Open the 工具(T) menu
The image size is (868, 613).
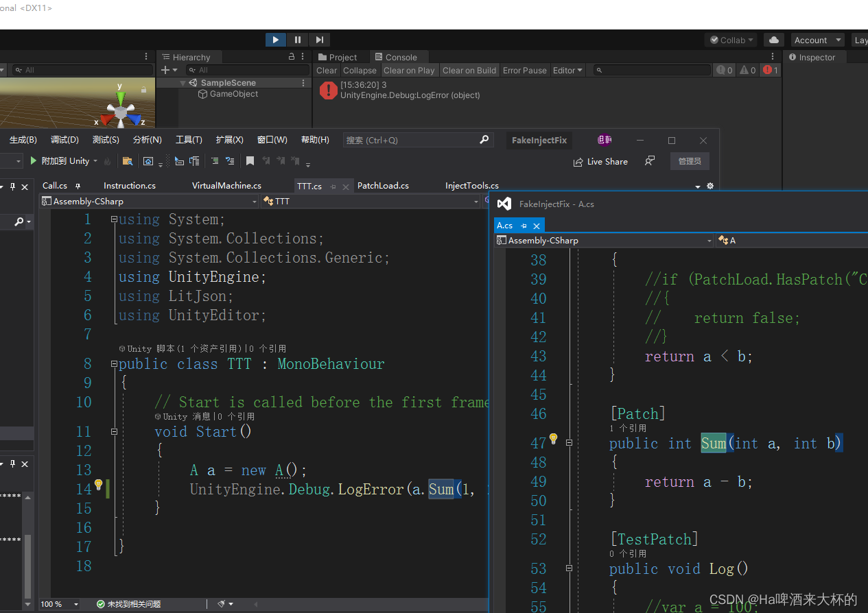[x=189, y=140]
